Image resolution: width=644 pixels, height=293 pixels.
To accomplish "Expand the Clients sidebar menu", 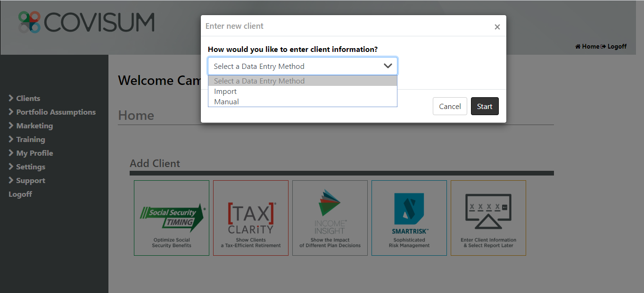I will coord(25,98).
